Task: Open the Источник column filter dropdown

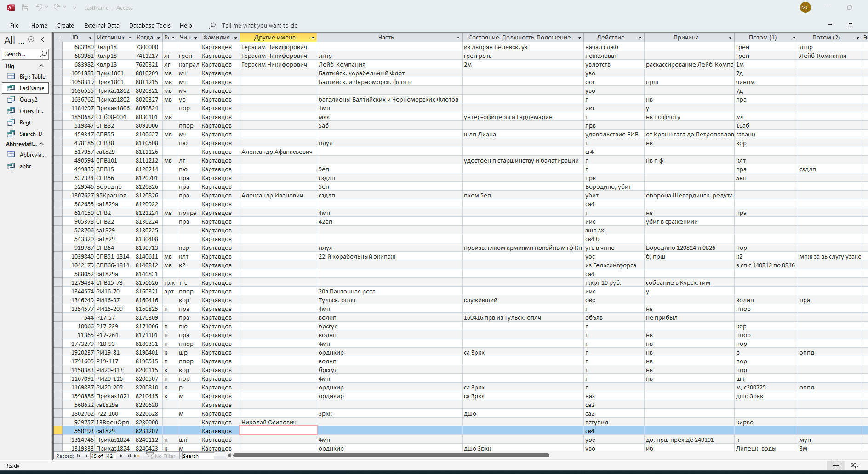Action: coord(130,38)
